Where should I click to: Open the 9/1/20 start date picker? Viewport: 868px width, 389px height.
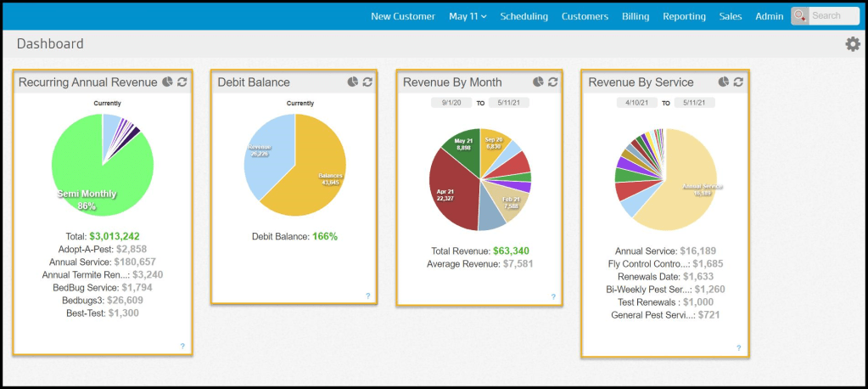coord(445,102)
